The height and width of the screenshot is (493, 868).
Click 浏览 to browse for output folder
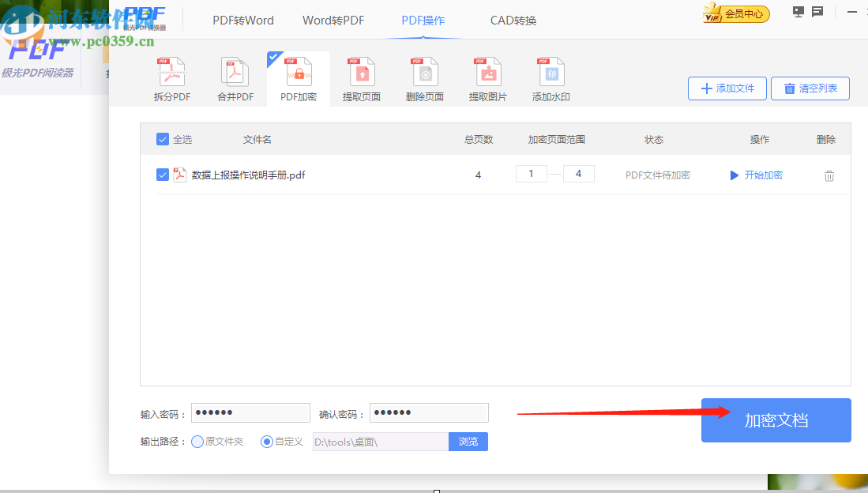pyautogui.click(x=468, y=442)
